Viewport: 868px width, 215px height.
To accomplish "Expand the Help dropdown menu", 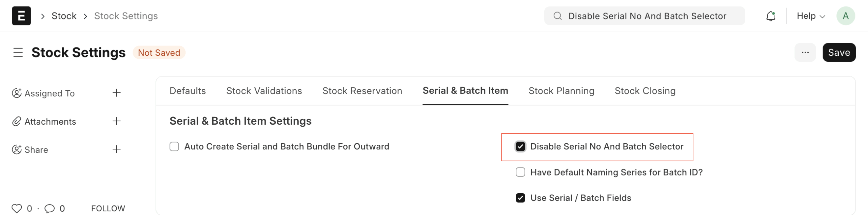I will 810,16.
